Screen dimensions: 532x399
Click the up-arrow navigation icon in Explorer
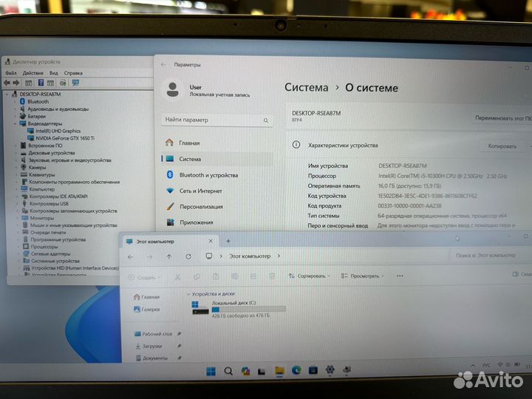(x=169, y=256)
